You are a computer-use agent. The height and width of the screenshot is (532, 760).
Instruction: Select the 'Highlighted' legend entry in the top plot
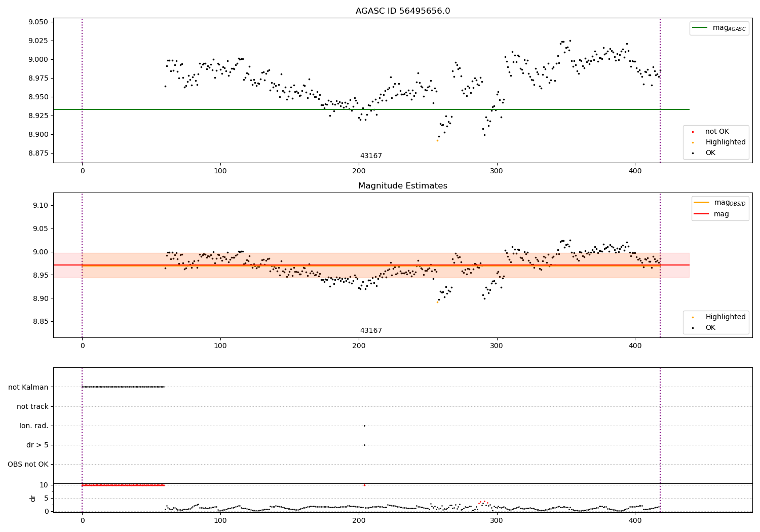click(726, 142)
